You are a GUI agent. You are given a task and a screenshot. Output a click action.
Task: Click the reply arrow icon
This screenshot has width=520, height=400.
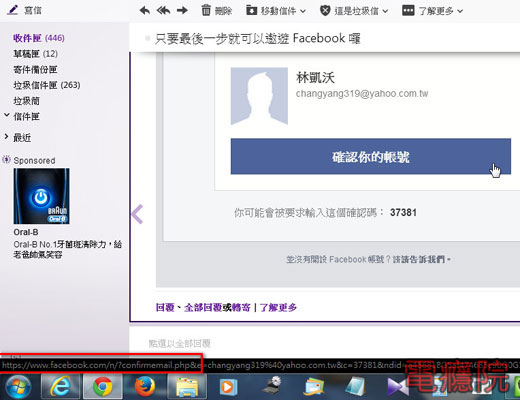(144, 11)
